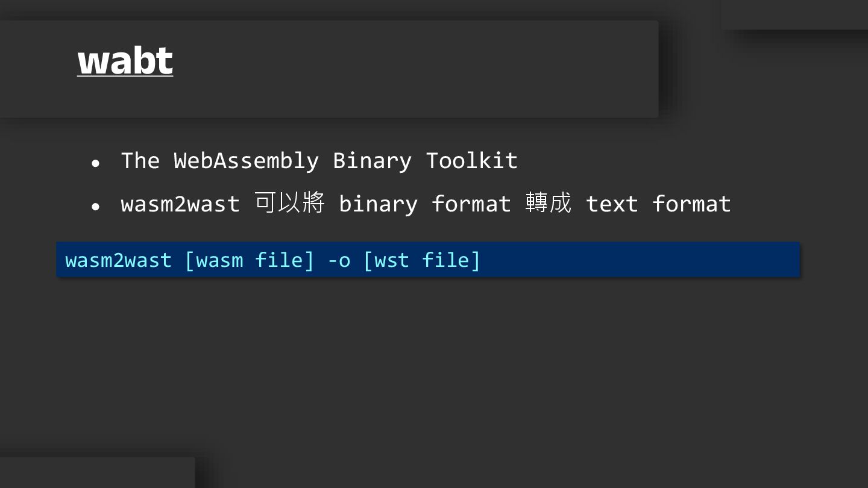Click empty area of blue code block

(639, 260)
